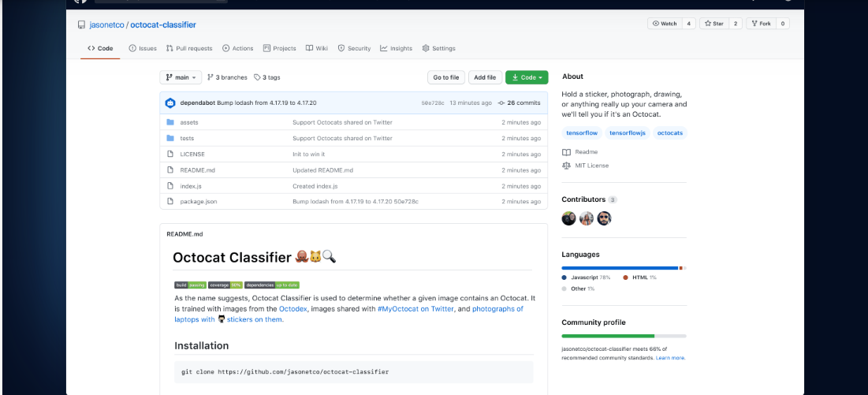Click the Go to file button

(x=446, y=77)
